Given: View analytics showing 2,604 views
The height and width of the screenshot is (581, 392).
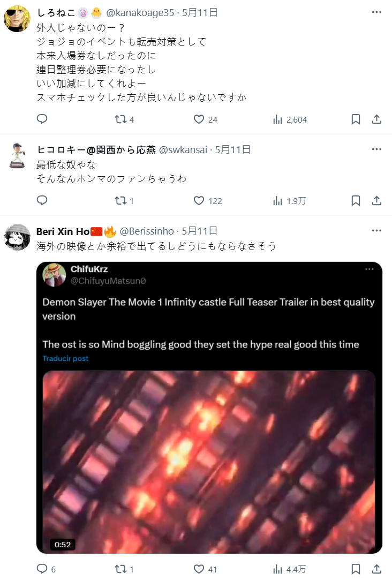Looking at the screenshot, I should (x=290, y=119).
